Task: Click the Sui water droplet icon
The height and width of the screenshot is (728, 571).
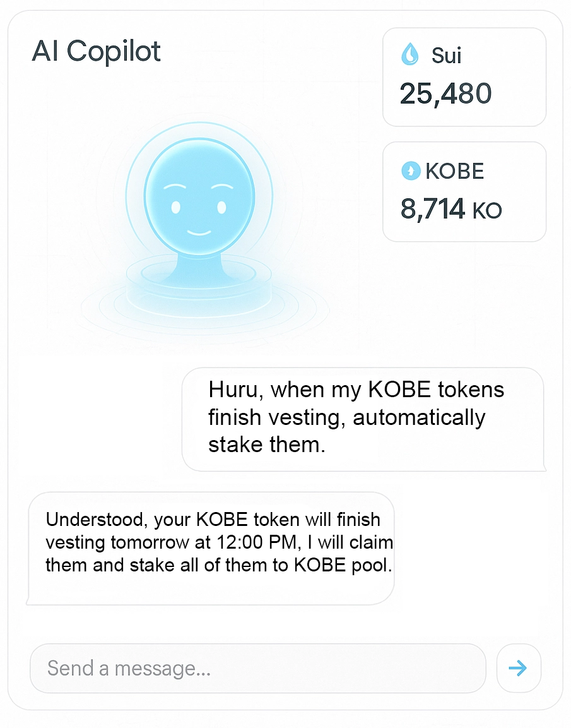Action: (x=409, y=55)
